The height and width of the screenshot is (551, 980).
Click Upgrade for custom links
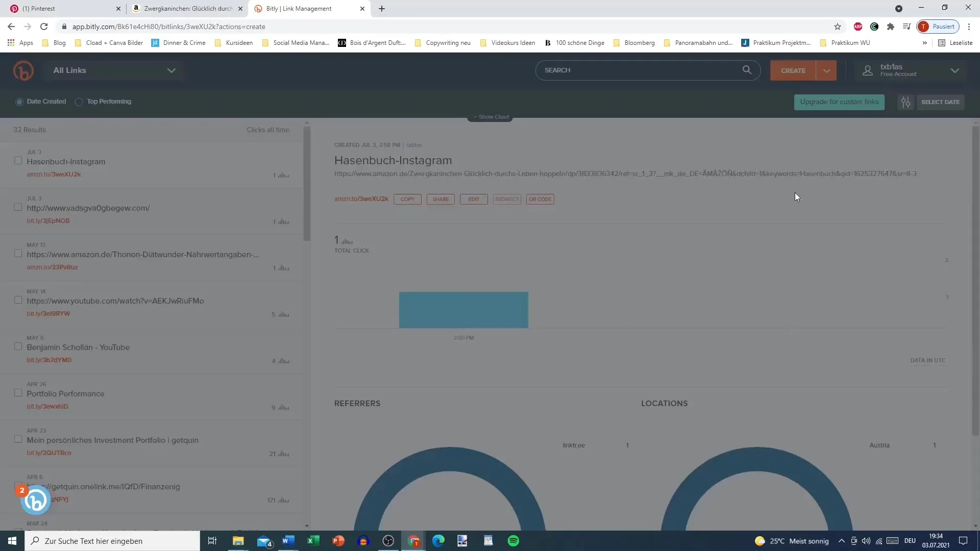839,102
